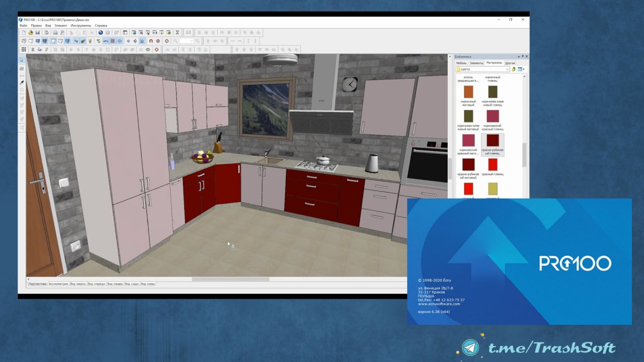Image resolution: width=644 pixels, height=362 pixels.
Task: Toggle the red grid display icon
Action: (112, 41)
